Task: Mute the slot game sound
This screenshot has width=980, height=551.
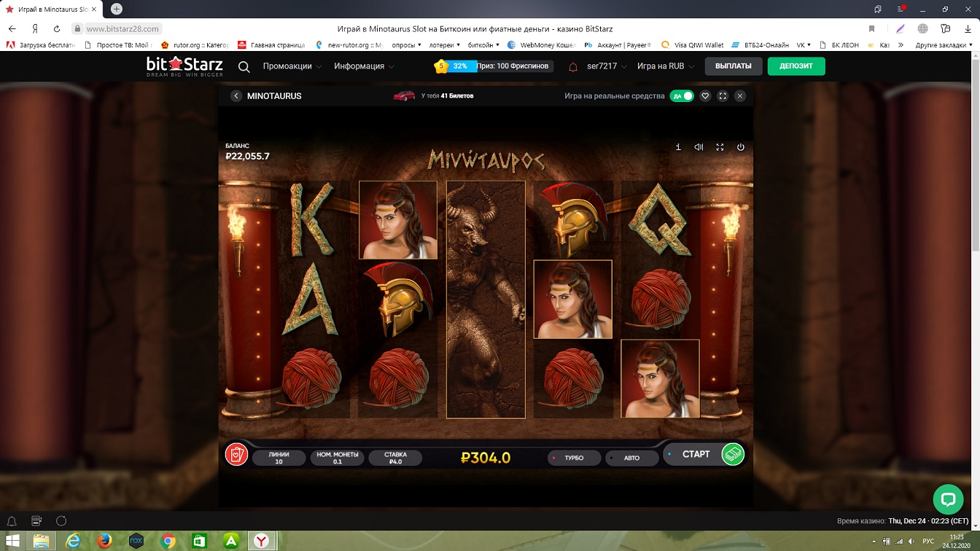Action: point(699,147)
